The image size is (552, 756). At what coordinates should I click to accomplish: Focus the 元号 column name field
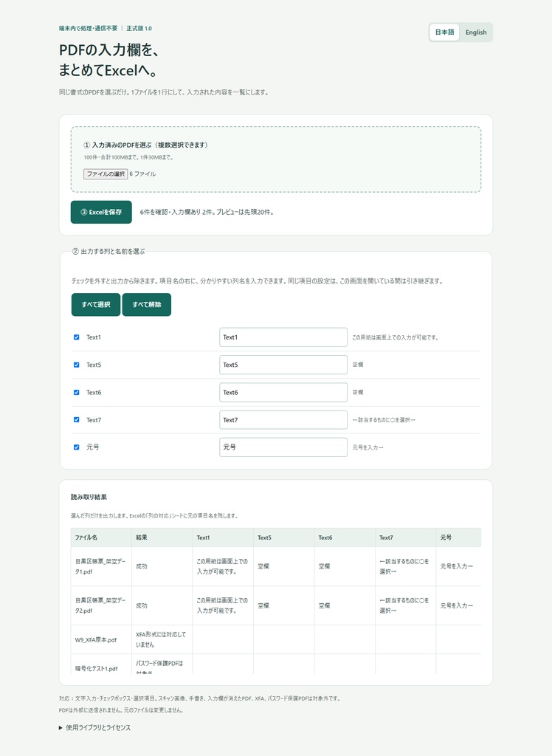(x=283, y=447)
